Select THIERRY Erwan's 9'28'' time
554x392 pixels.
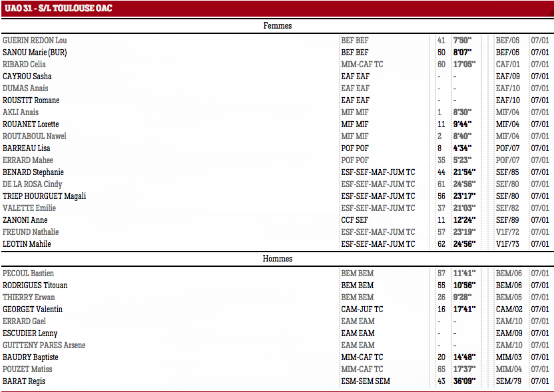[463, 297]
